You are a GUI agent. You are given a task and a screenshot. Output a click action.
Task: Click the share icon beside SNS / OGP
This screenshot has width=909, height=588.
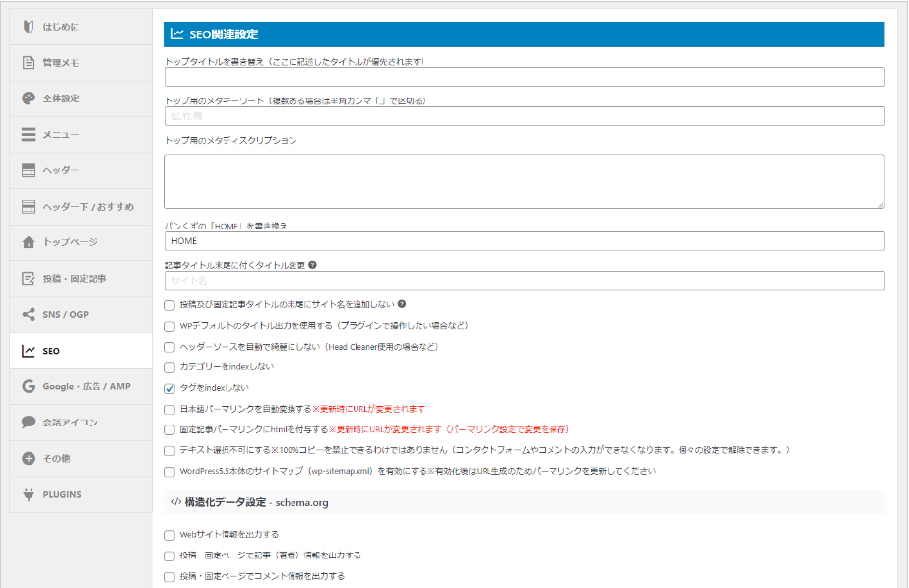click(x=29, y=314)
